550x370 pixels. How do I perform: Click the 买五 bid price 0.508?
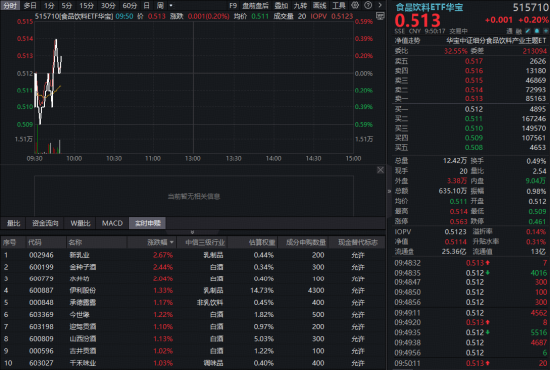[474, 148]
